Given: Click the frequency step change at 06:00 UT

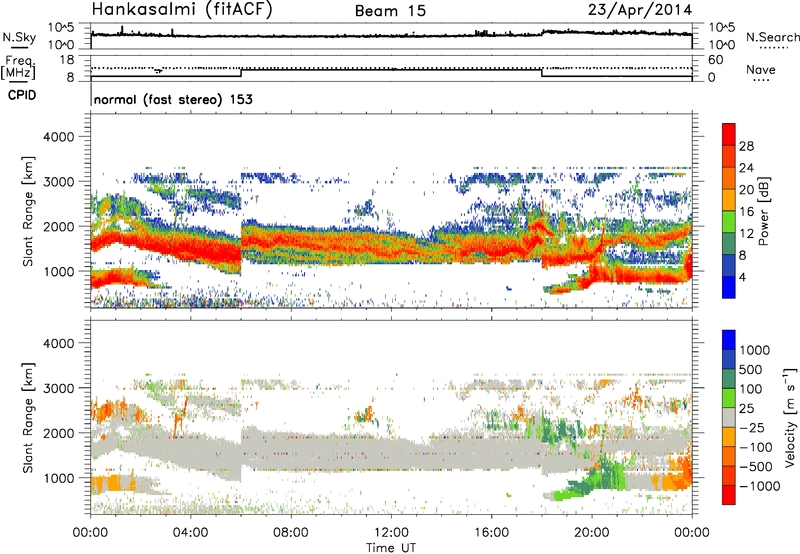Looking at the screenshot, I should pyautogui.click(x=241, y=73).
